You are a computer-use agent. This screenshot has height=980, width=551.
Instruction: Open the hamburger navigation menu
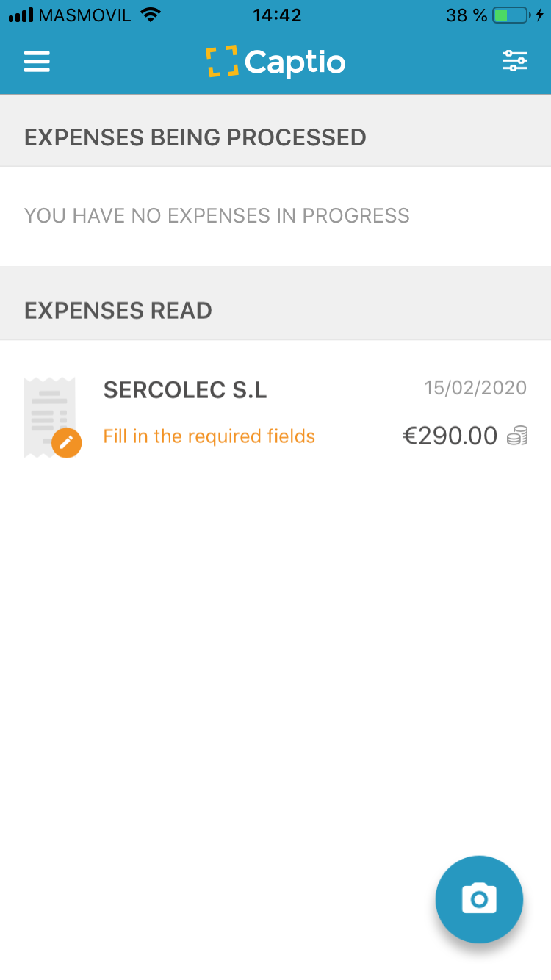click(37, 62)
